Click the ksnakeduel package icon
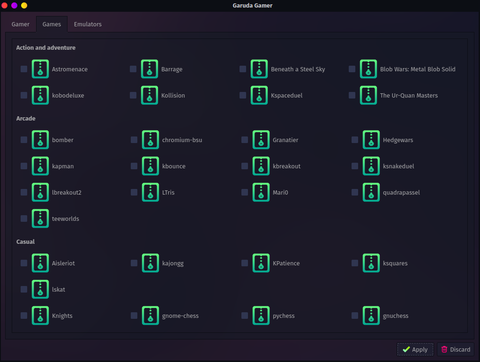 click(371, 166)
